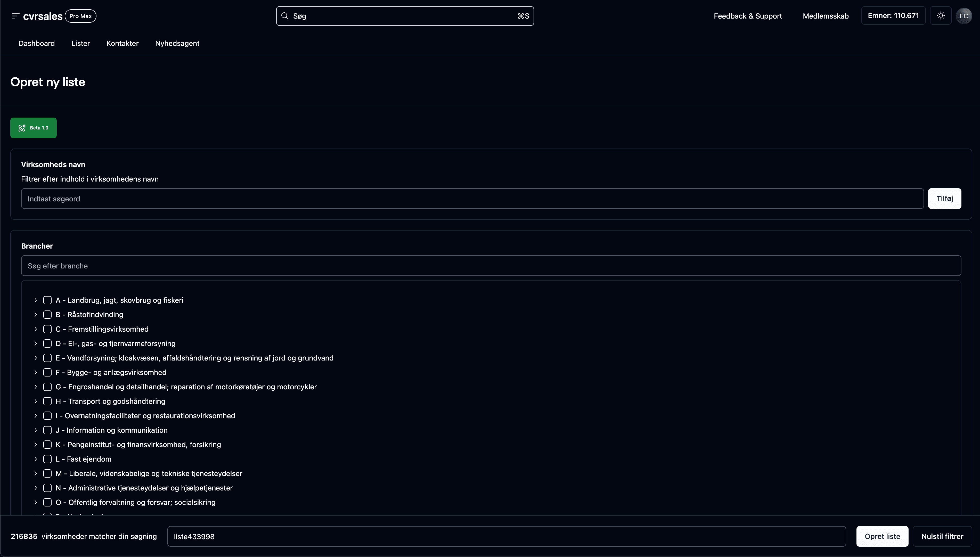Click the sidebar menu hamburger icon
The image size is (980, 557).
click(x=15, y=16)
